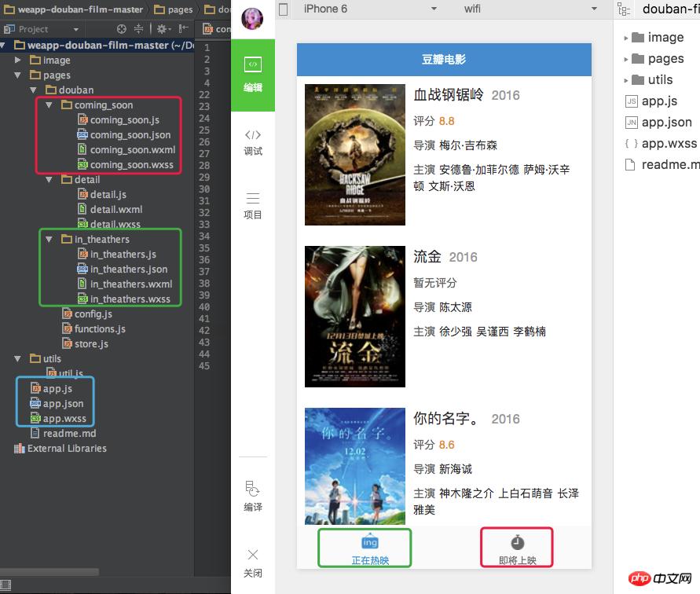Switch to the 调试 (Debug) sidebar view
Image resolution: width=700 pixels, height=594 pixels.
(x=252, y=141)
